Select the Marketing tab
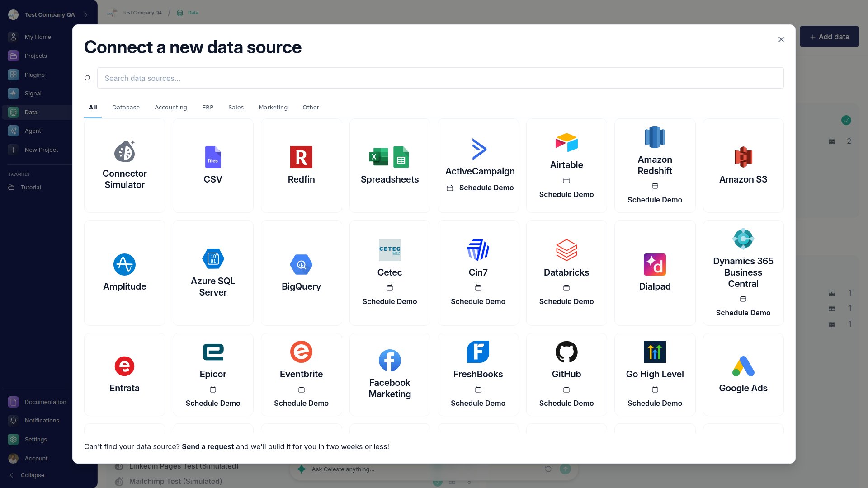The image size is (868, 488). pyautogui.click(x=273, y=107)
